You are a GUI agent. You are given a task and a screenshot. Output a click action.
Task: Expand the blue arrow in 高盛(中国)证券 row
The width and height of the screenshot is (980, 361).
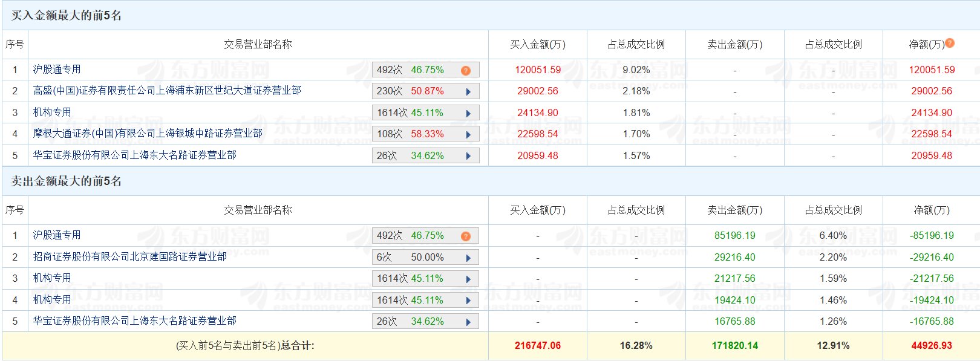(x=468, y=92)
